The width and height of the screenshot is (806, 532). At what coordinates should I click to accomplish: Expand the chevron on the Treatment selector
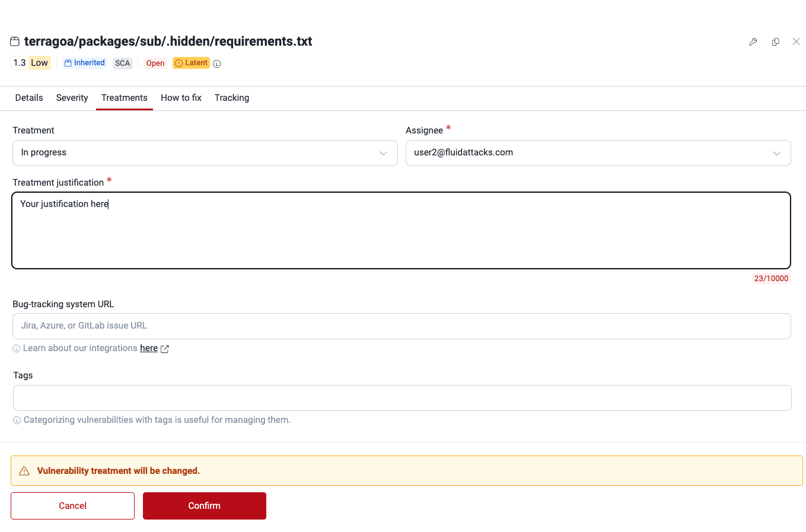tap(383, 153)
